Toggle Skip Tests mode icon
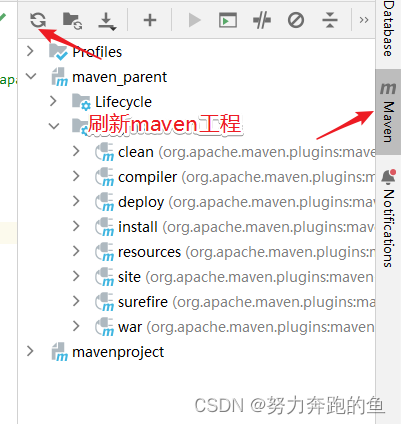The width and height of the screenshot is (401, 424). pyautogui.click(x=296, y=20)
